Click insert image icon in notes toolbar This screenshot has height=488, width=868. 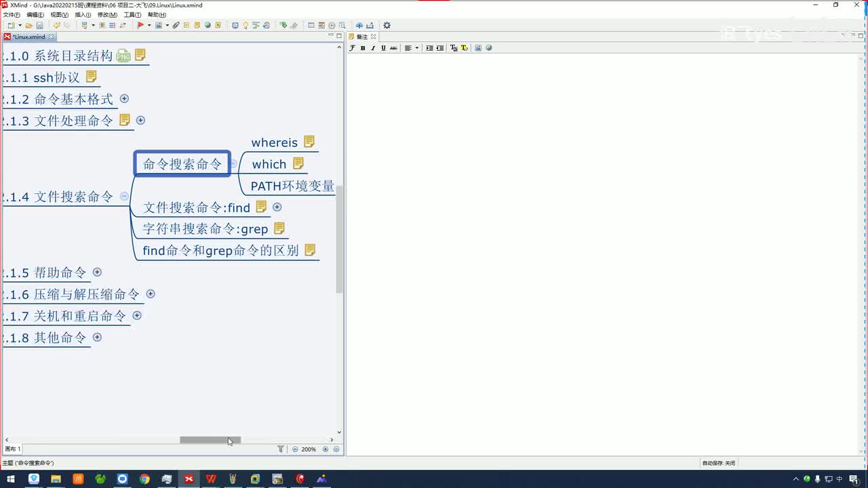click(x=478, y=48)
